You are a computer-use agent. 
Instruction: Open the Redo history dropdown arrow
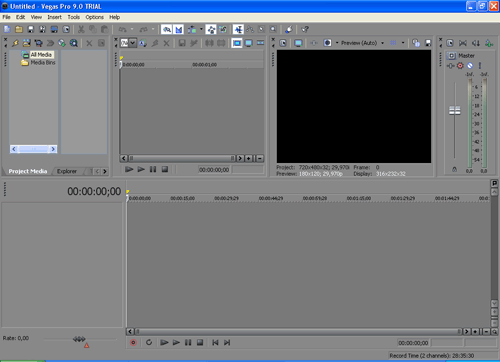tap(153, 29)
